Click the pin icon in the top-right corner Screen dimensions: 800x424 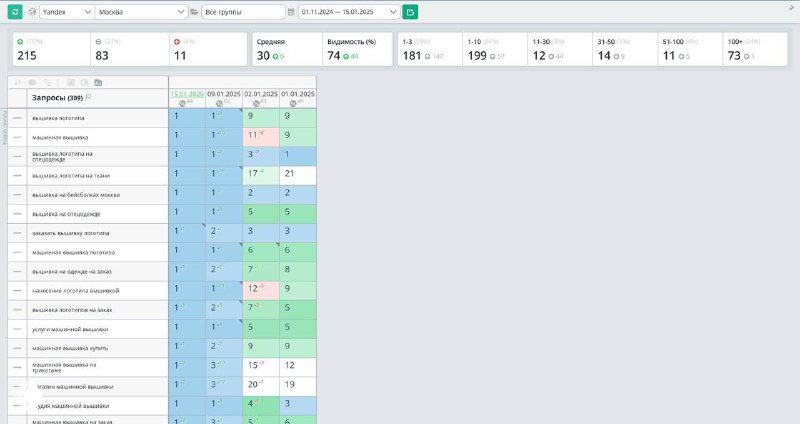pyautogui.click(x=791, y=8)
